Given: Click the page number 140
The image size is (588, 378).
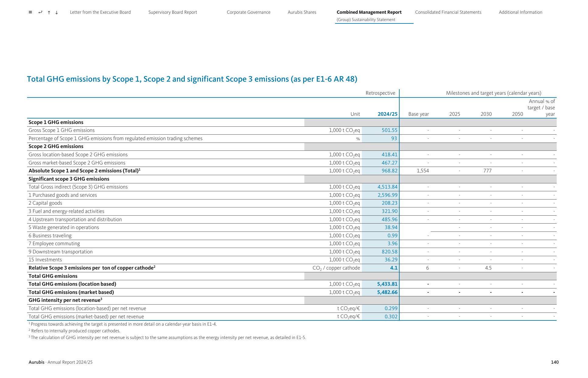Looking at the screenshot, I should tap(555, 362).
